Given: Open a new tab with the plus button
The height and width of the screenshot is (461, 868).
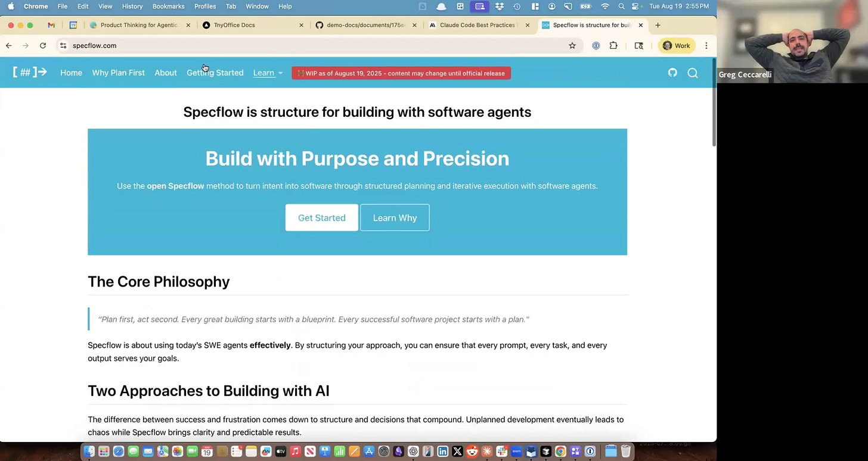Looking at the screenshot, I should (658, 25).
